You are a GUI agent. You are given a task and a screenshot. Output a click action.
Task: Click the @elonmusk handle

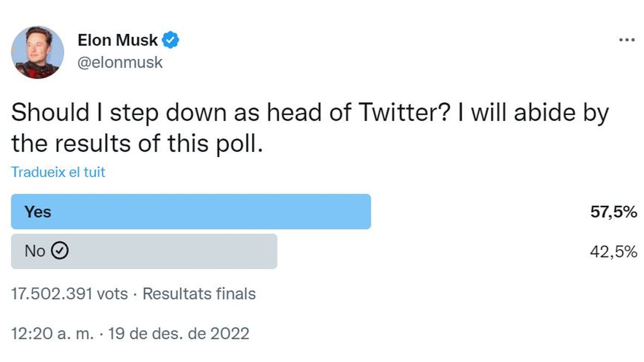click(120, 62)
